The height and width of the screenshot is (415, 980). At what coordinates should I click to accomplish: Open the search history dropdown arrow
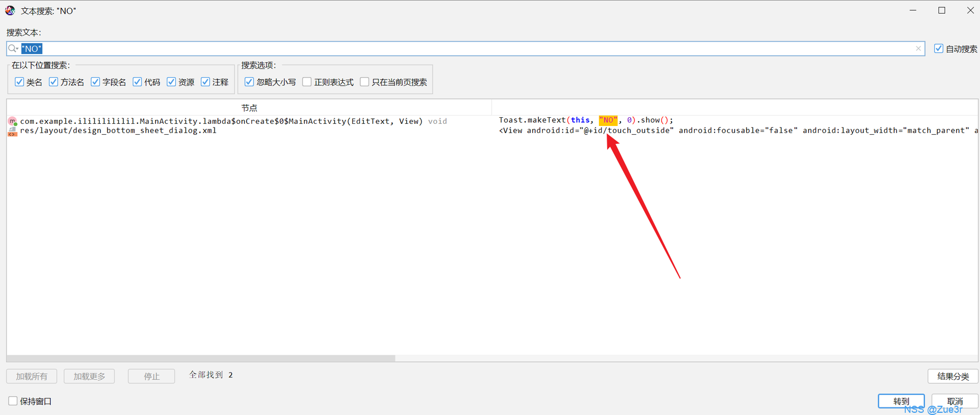coord(17,49)
